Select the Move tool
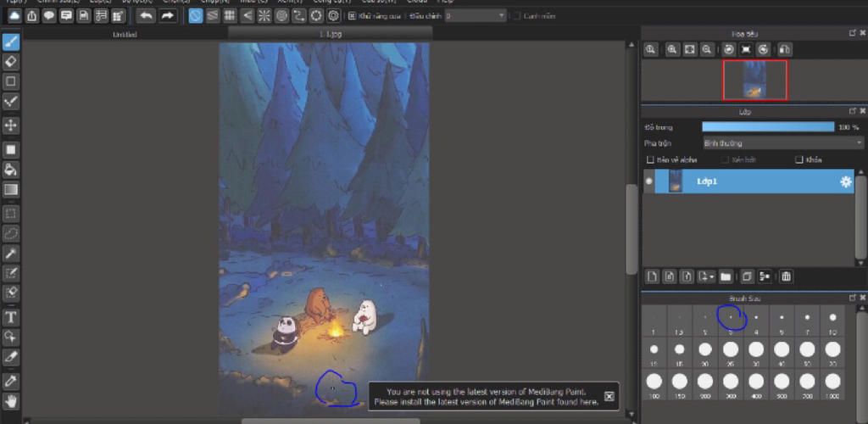Viewport: 868px width, 424px height. tap(11, 126)
